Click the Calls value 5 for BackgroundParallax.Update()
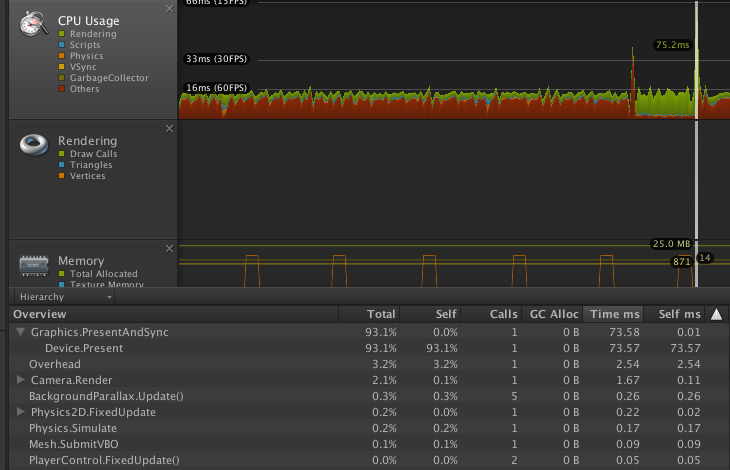 pos(514,396)
